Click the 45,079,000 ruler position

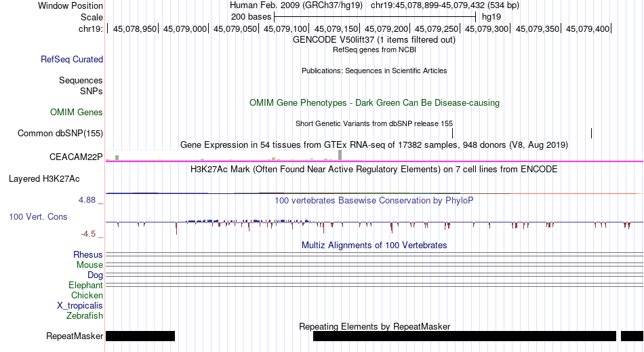185,28
